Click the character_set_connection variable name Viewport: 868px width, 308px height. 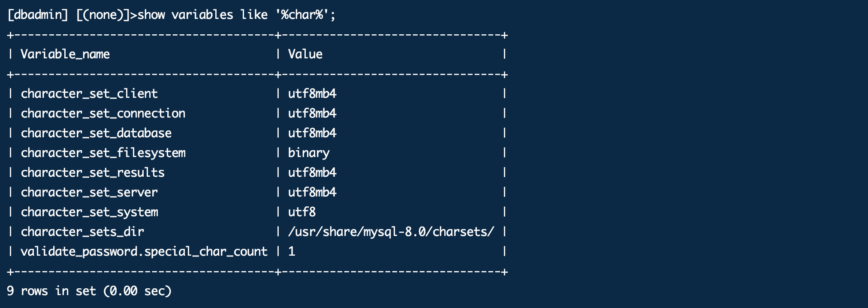[x=103, y=113]
